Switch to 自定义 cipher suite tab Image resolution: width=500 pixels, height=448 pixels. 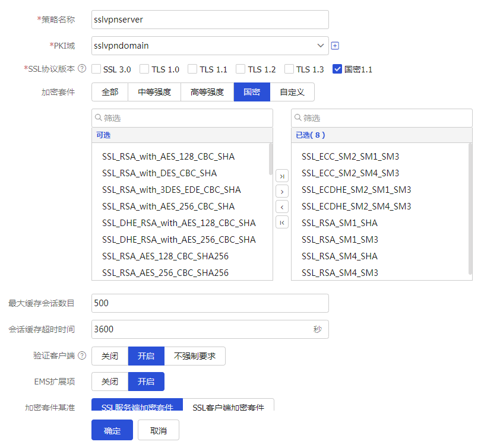click(292, 92)
